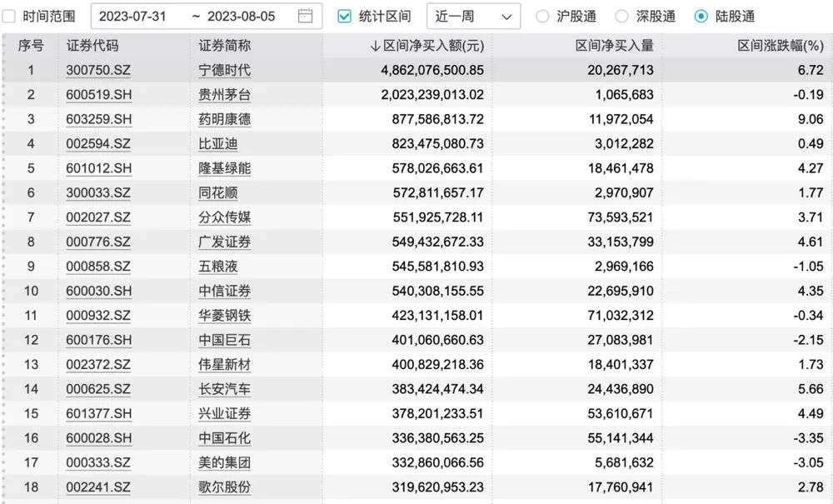833x504 pixels.
Task: Select net buy amount 2,023,239,013.02 cell
Action: pyautogui.click(x=432, y=94)
